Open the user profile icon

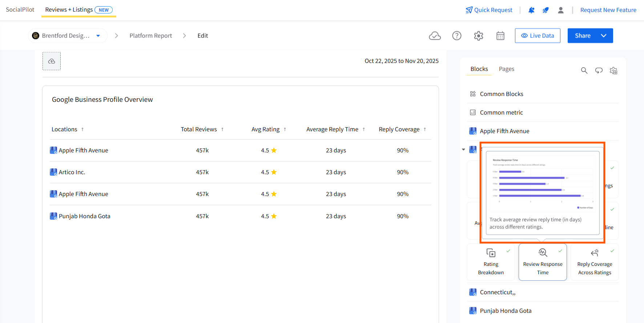coord(561,10)
